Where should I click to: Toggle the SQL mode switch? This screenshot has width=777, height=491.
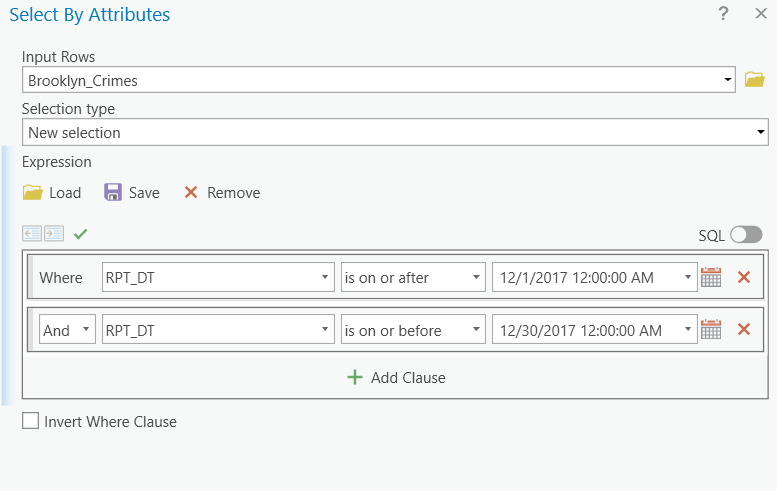(x=745, y=235)
